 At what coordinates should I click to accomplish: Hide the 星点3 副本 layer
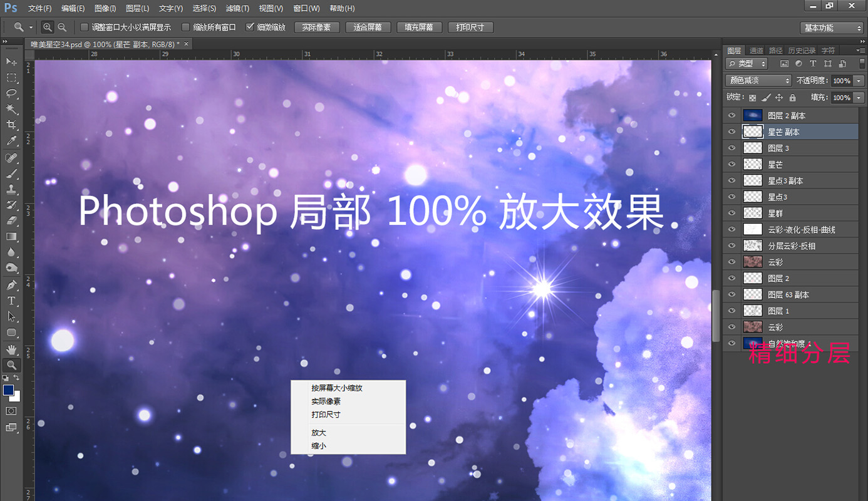[x=731, y=180]
